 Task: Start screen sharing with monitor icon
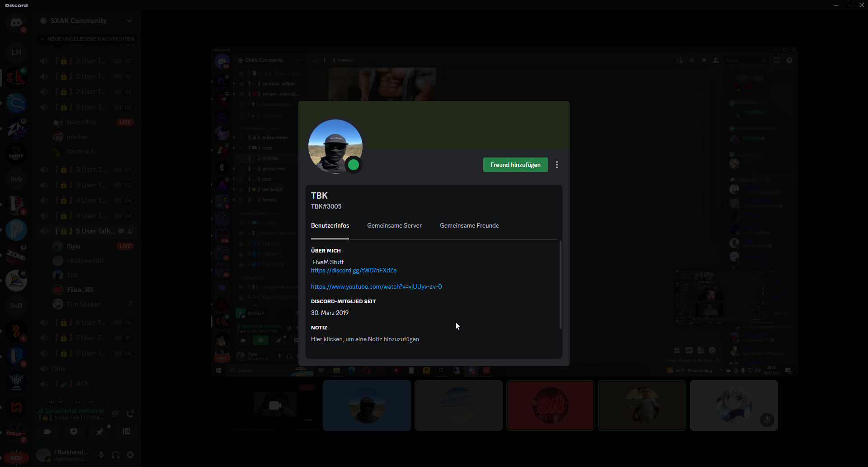click(x=74, y=432)
